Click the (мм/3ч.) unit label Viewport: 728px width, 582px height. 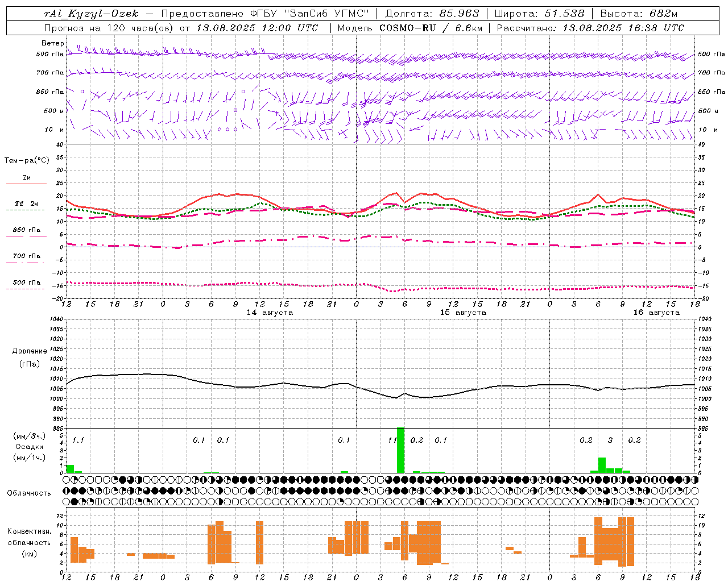pyautogui.click(x=29, y=436)
